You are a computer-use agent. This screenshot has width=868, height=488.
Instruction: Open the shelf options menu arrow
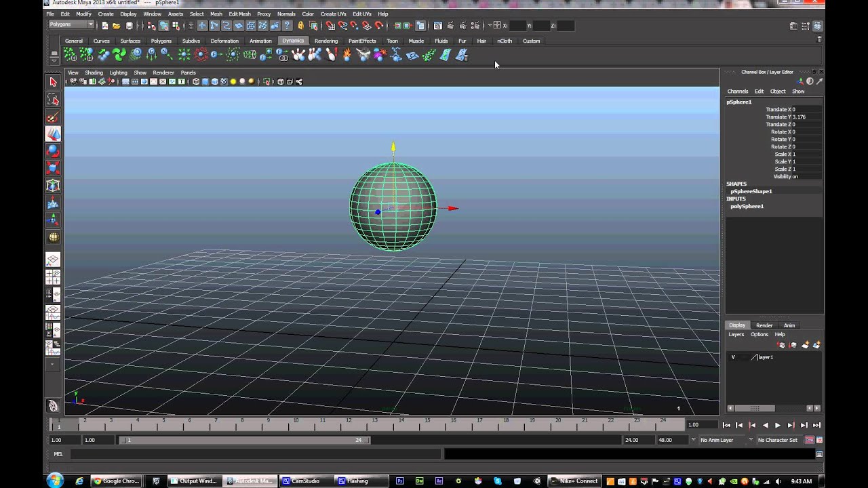click(x=54, y=60)
